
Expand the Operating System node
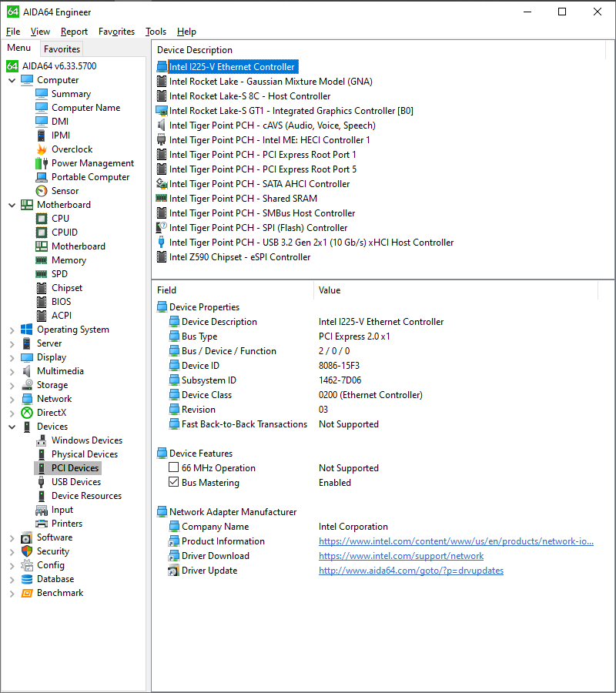pyautogui.click(x=12, y=330)
